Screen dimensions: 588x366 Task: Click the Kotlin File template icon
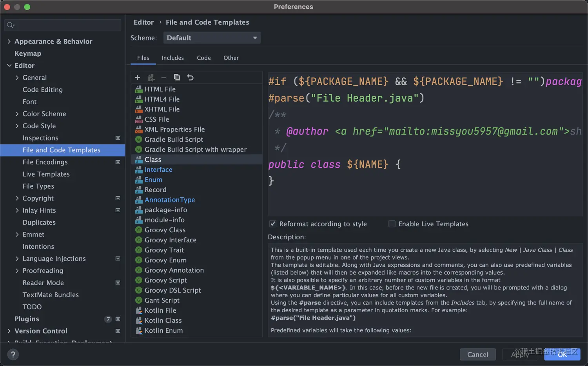(x=138, y=310)
